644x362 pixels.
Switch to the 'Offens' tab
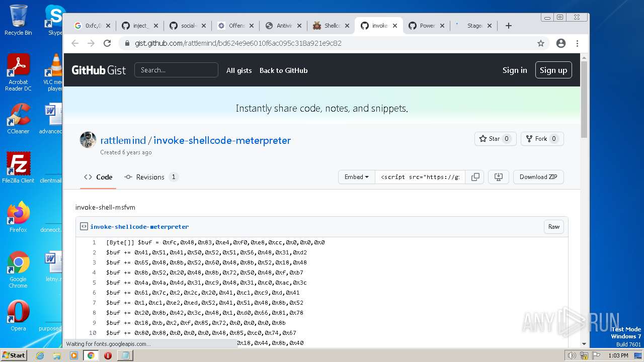(x=235, y=26)
